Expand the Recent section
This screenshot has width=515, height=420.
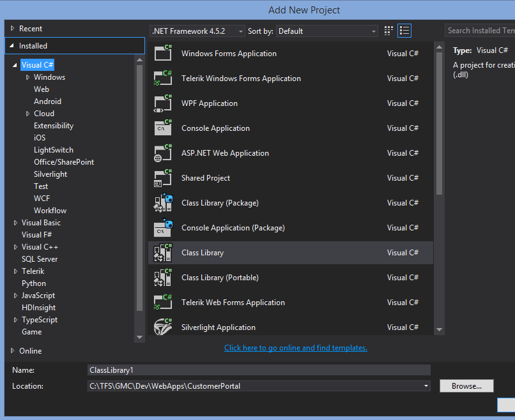13,28
